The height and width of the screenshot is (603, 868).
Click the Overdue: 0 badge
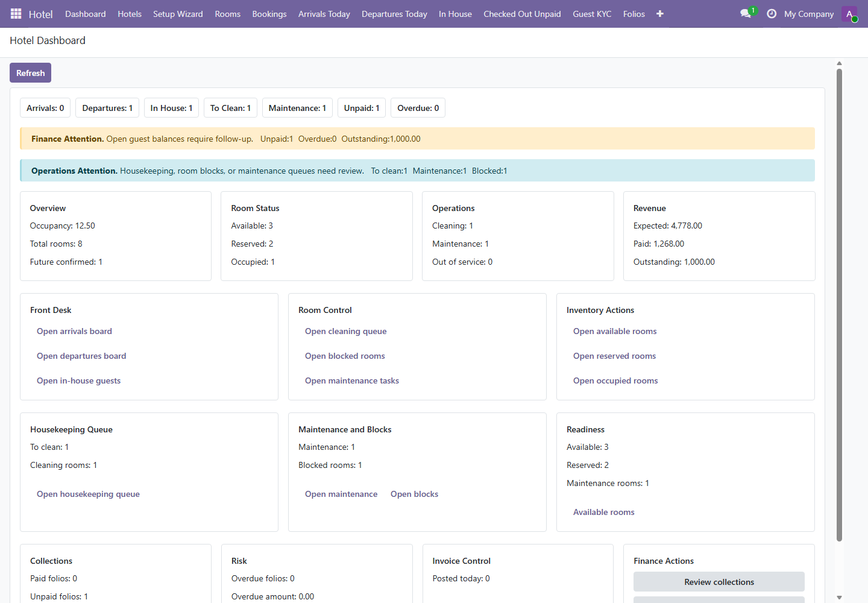[x=418, y=108]
